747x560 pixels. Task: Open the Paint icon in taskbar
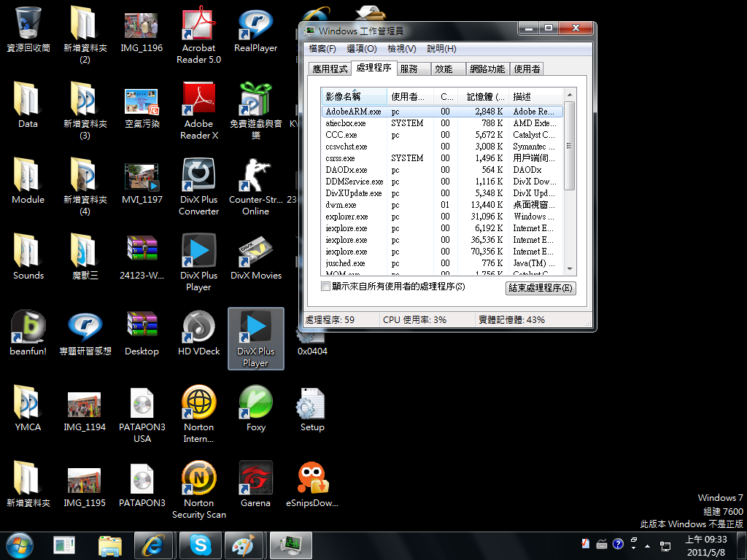pos(245,545)
